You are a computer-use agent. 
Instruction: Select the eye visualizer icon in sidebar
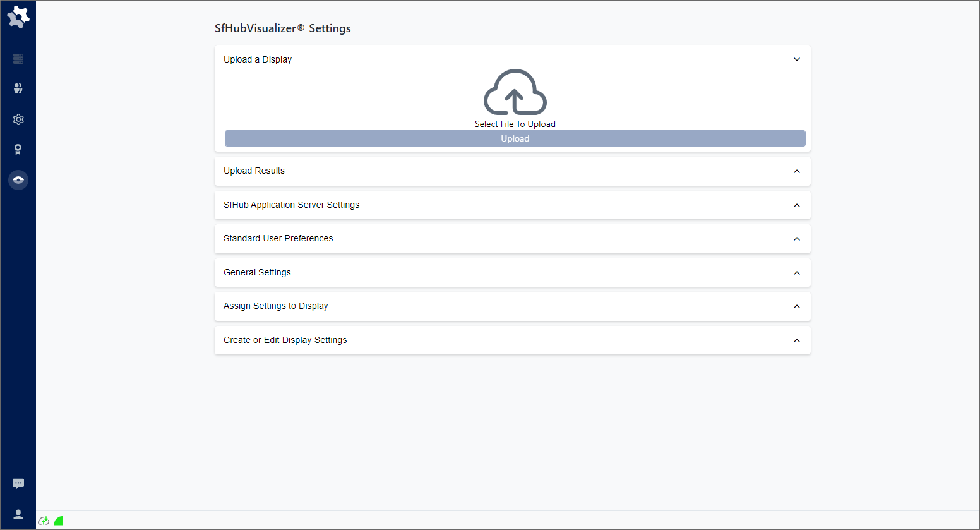tap(18, 180)
